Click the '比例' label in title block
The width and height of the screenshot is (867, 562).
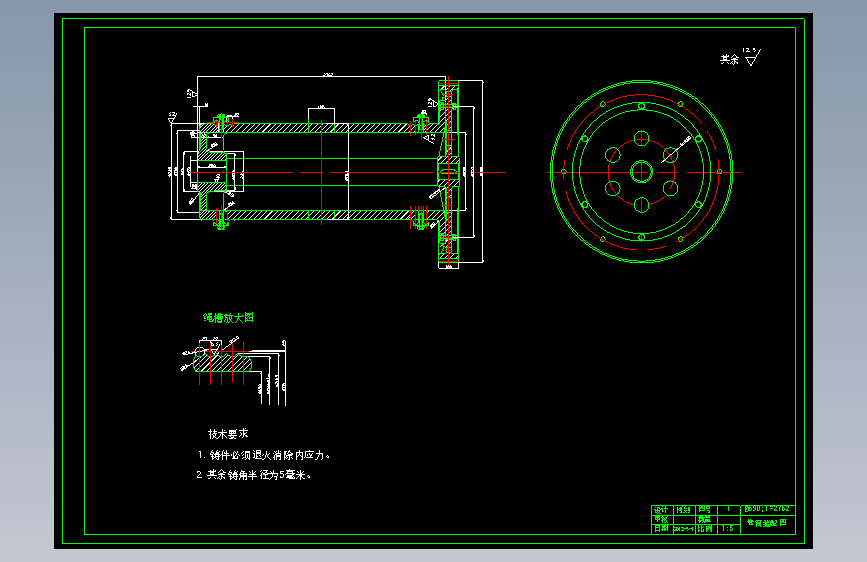(x=706, y=529)
